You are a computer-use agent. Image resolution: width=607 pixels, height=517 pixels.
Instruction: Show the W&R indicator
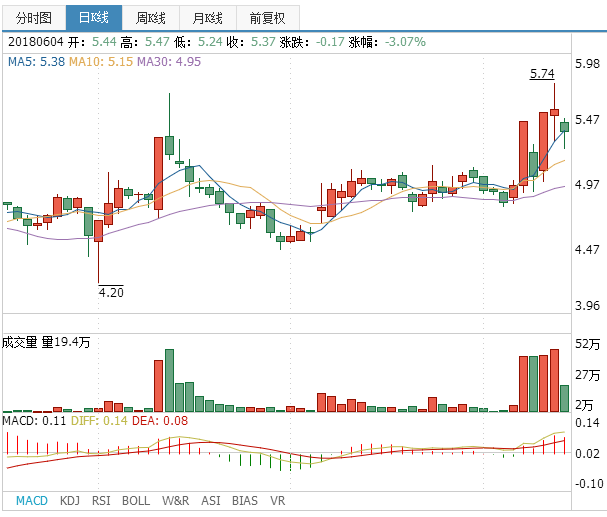[x=176, y=501]
